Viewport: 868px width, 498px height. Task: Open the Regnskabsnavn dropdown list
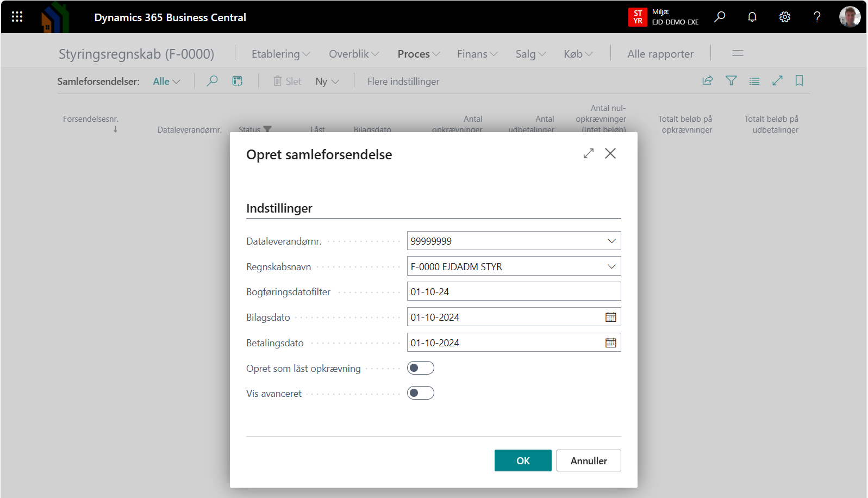(611, 266)
